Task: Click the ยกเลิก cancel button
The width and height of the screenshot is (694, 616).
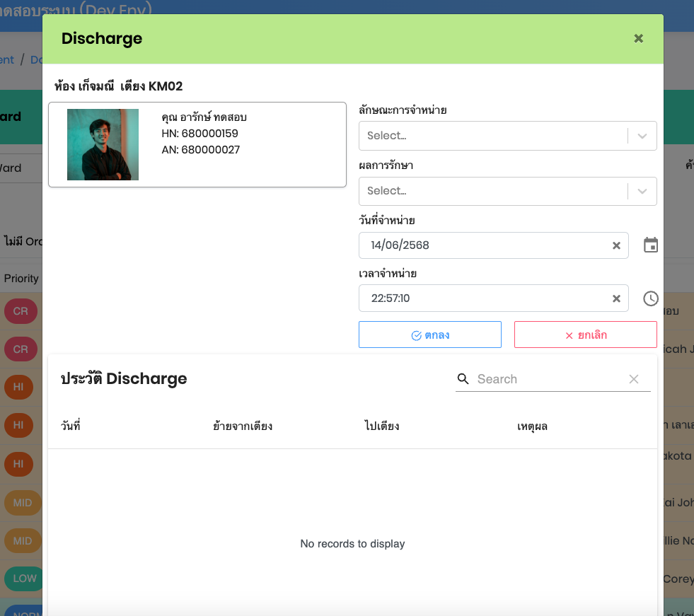Action: (585, 335)
